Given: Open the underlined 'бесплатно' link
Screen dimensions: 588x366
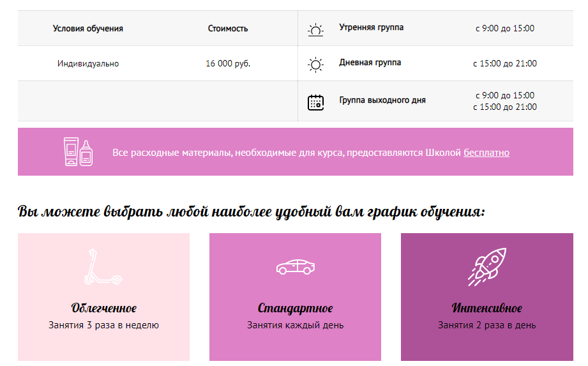Looking at the screenshot, I should pyautogui.click(x=486, y=153).
